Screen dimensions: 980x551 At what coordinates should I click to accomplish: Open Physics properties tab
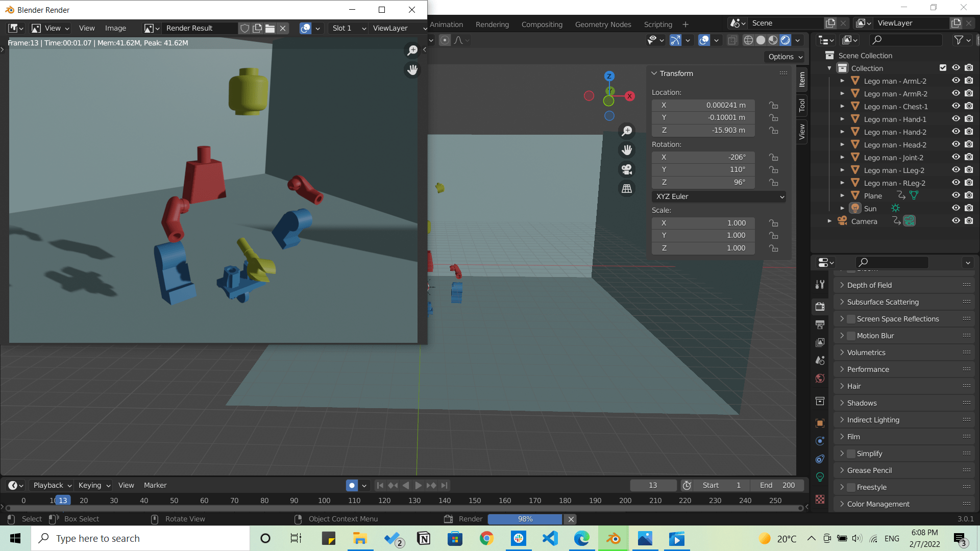tap(820, 441)
